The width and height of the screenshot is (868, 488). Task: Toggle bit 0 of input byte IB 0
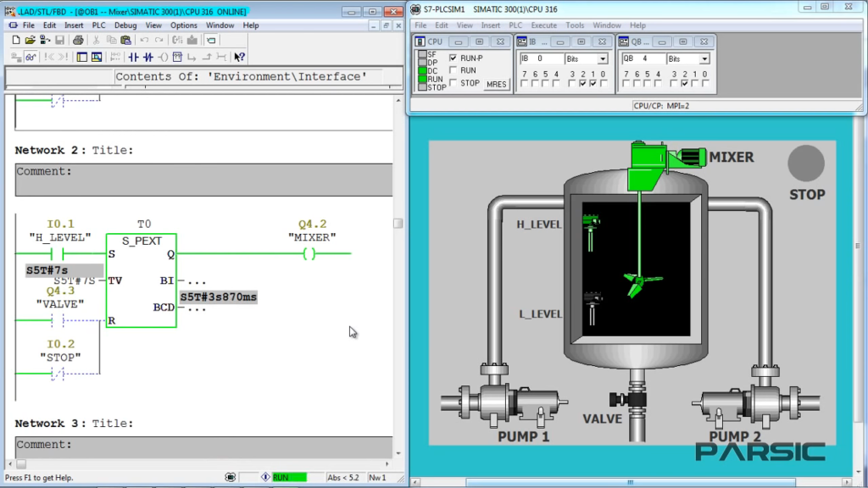[x=604, y=84]
